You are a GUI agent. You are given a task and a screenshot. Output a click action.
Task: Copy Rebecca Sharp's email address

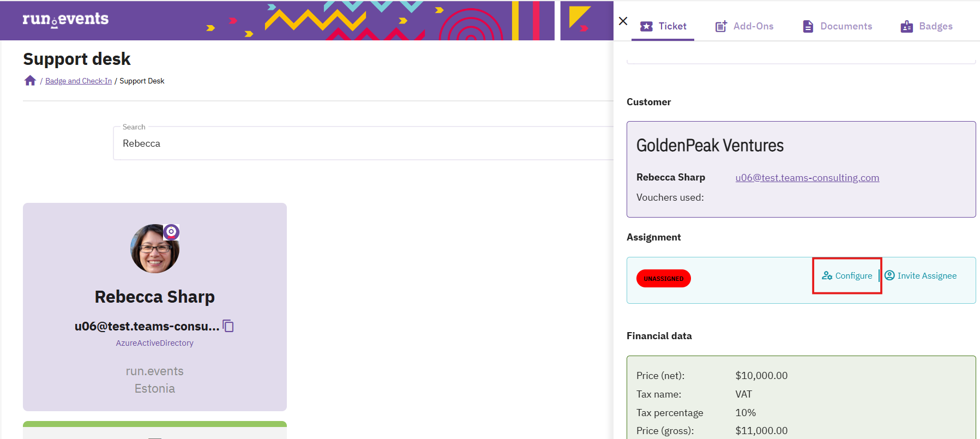click(229, 326)
